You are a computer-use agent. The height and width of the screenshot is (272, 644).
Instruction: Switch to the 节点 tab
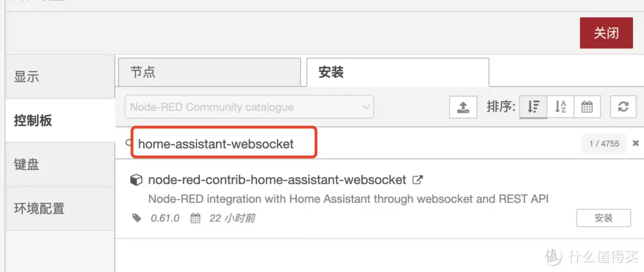click(209, 72)
